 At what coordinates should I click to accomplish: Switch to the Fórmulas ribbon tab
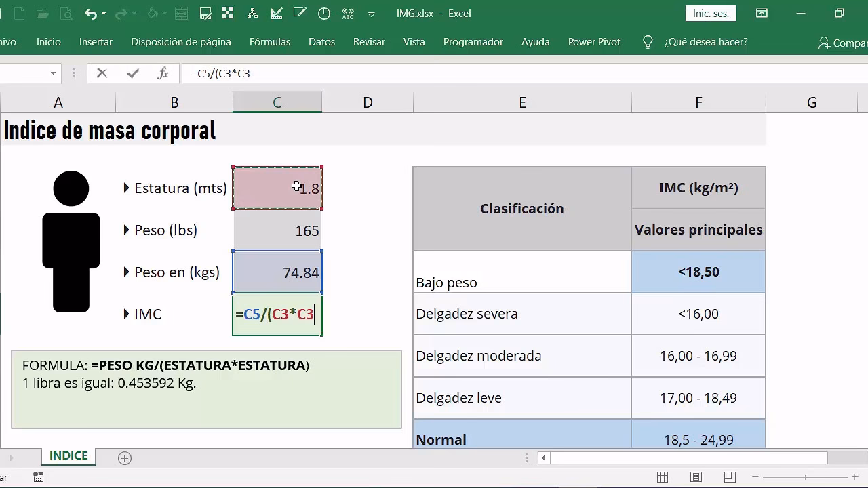click(x=269, y=41)
